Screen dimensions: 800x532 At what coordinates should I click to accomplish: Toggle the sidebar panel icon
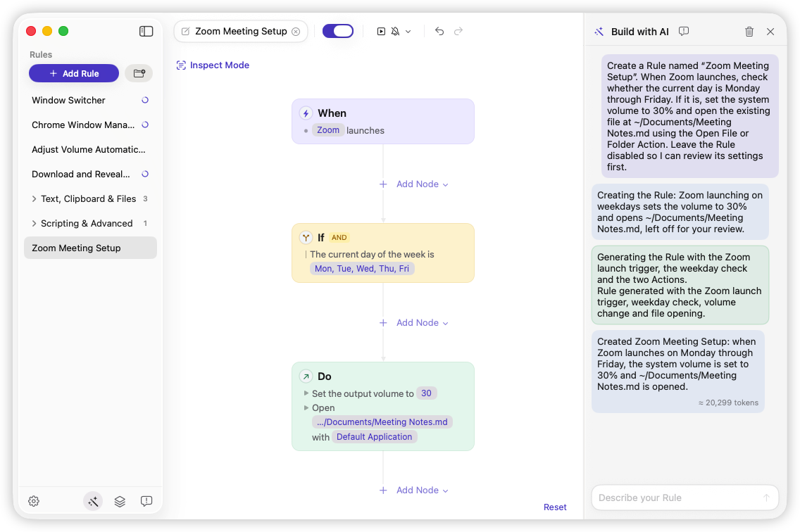point(146,31)
